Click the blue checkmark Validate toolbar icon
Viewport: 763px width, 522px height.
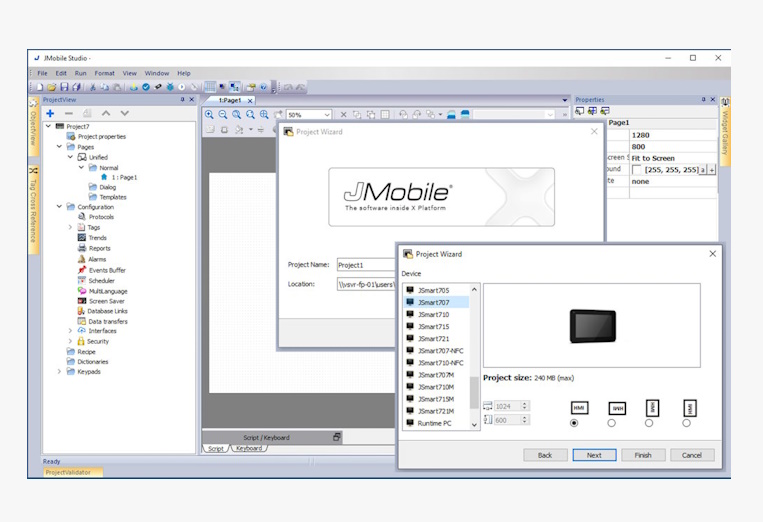[146, 87]
